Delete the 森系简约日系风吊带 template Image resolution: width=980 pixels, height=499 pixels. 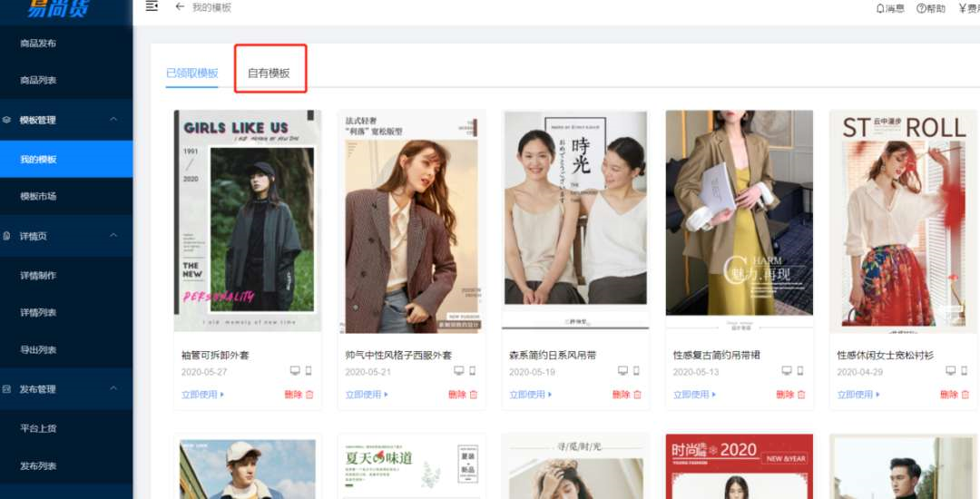[x=627, y=395]
